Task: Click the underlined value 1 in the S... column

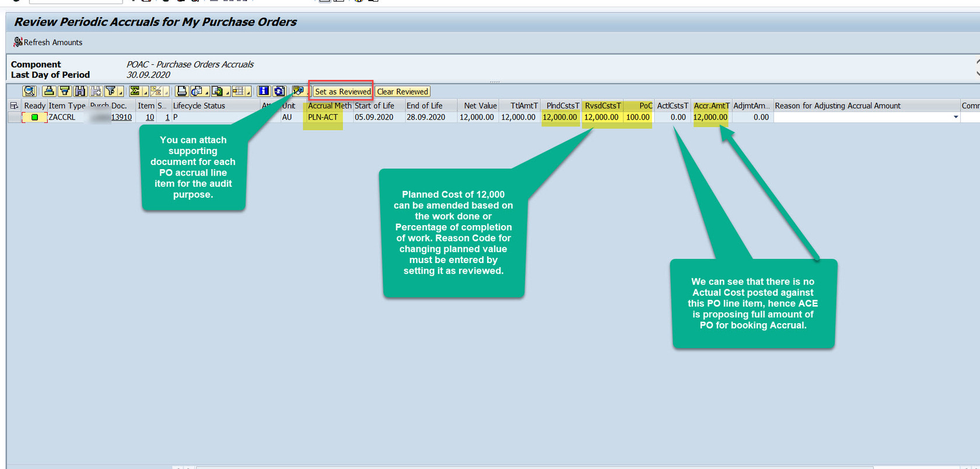Action: (x=167, y=117)
